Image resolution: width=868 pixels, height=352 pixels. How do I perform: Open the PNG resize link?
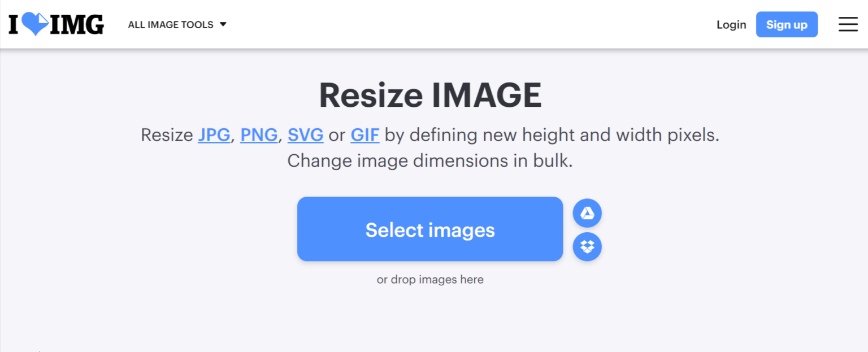click(259, 134)
